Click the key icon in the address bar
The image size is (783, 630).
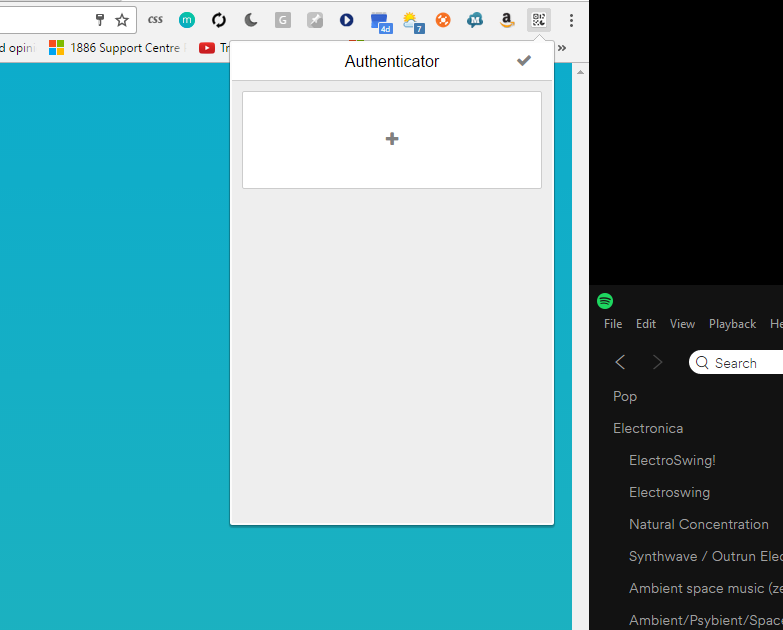(100, 20)
